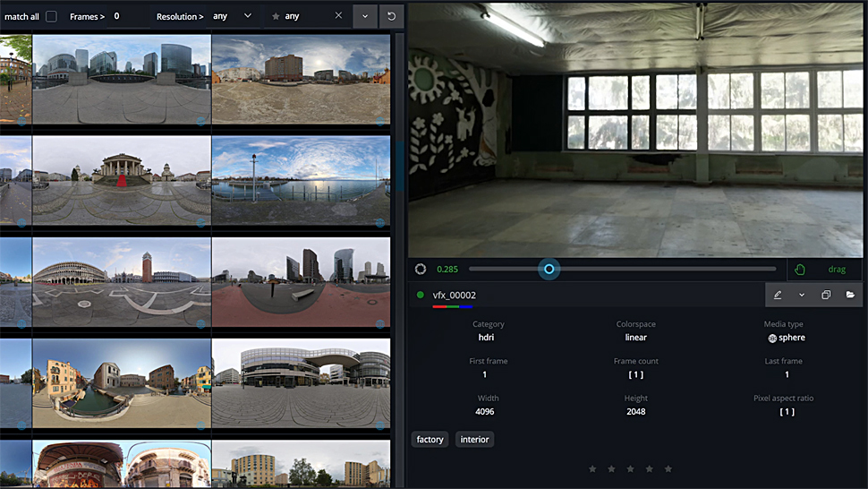Click the drag label button
Screen dimensions: 868x489
coord(837,270)
